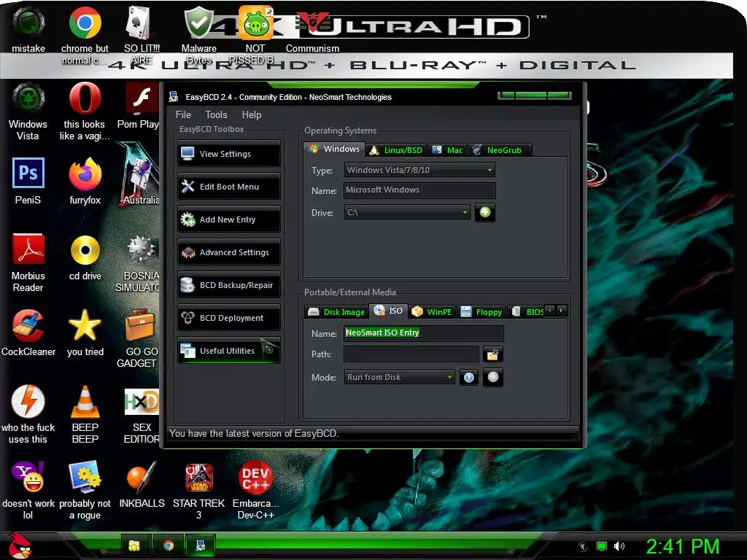Open Edit Boot Menu
This screenshot has height=560, width=747.
pyautogui.click(x=228, y=187)
